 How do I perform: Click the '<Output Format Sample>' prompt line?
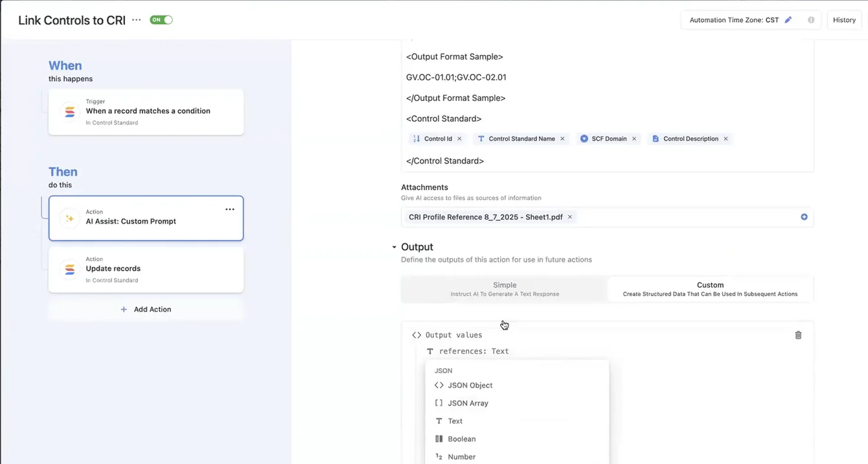tap(455, 56)
